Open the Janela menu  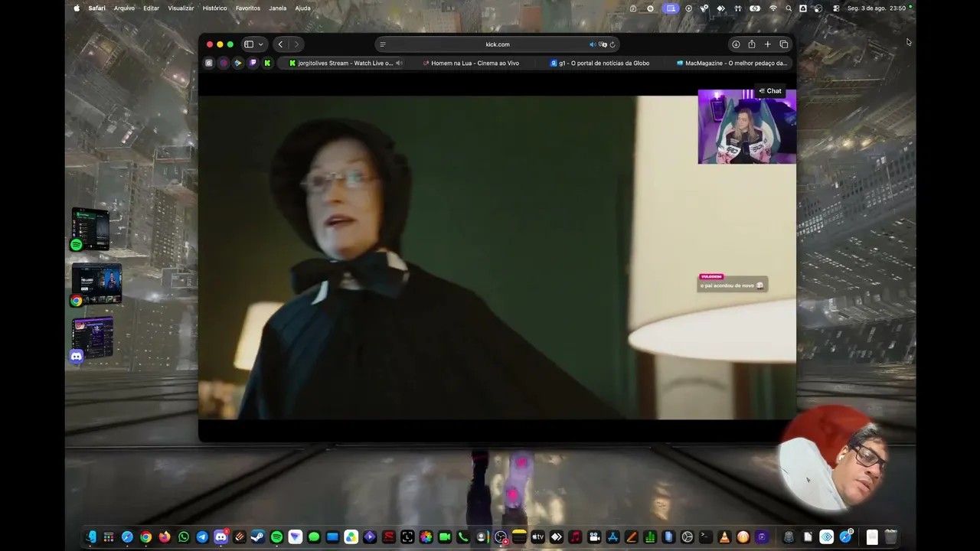[x=278, y=8]
